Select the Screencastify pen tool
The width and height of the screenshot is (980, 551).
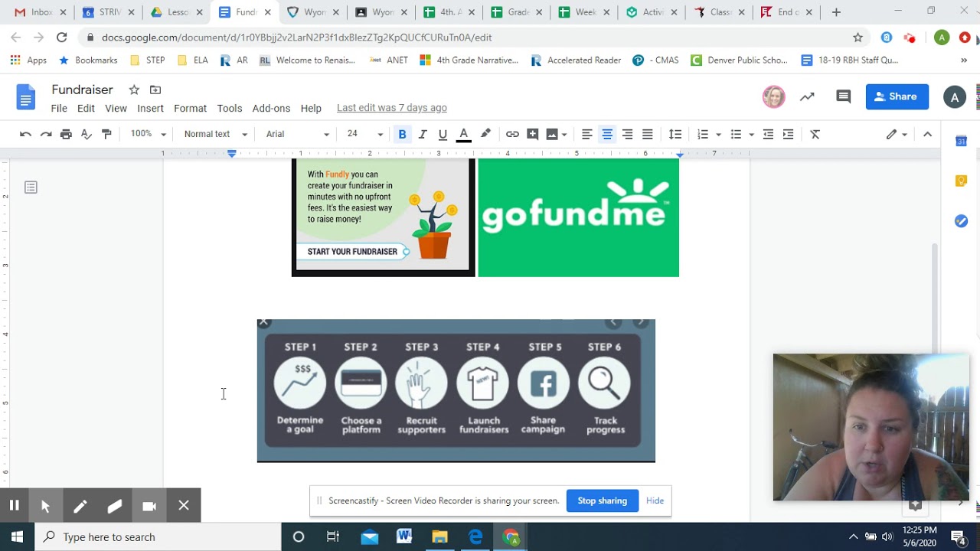click(x=80, y=506)
